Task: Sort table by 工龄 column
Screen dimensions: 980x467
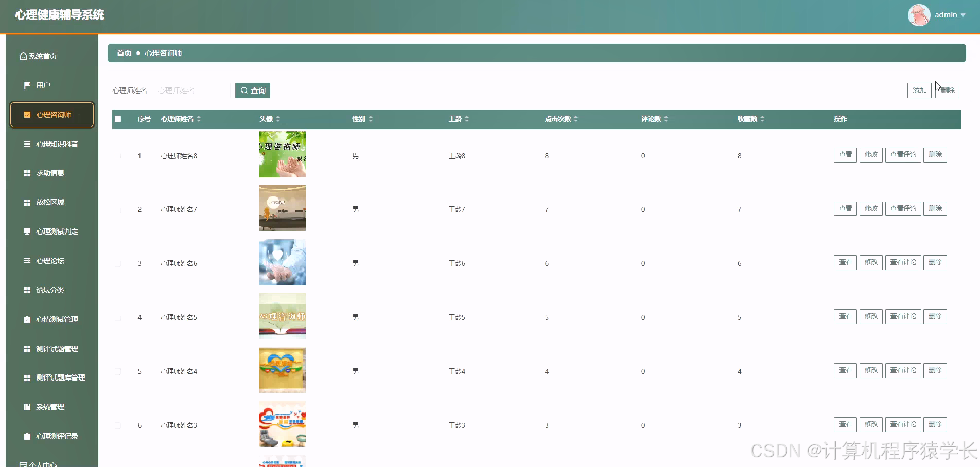Action: tap(467, 119)
